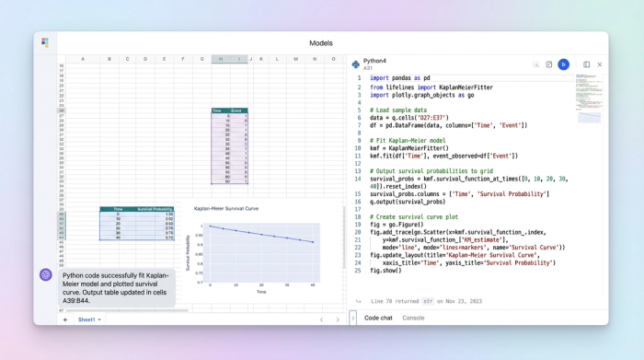
Task: Click the code minimap preview
Action: pos(589,99)
